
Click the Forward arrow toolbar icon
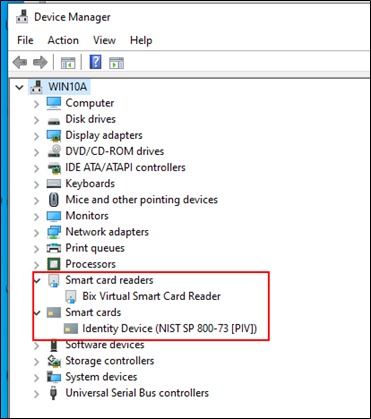coord(40,63)
